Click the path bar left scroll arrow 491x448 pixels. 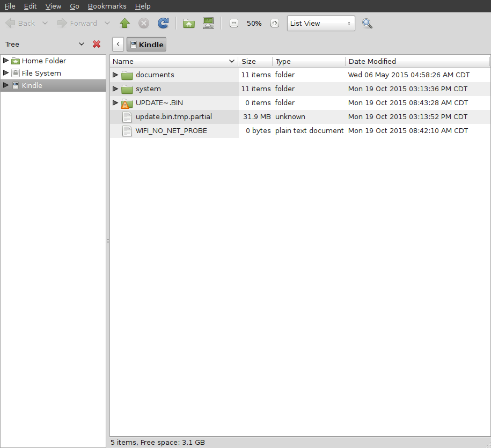118,45
